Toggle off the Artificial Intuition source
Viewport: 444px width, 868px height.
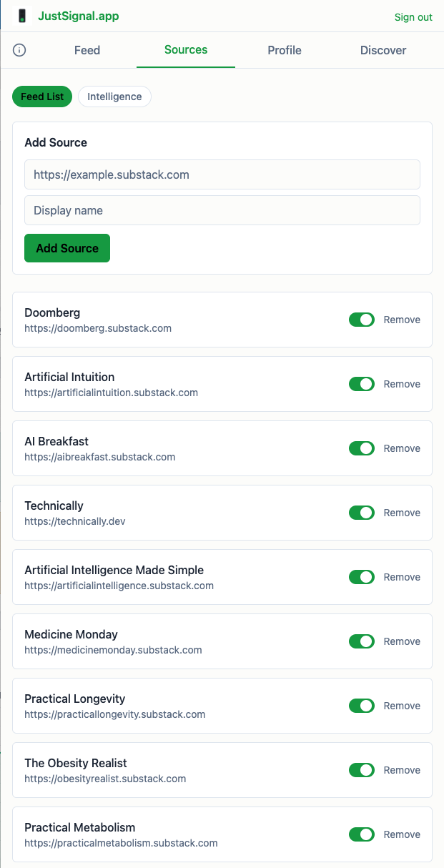pyautogui.click(x=362, y=384)
